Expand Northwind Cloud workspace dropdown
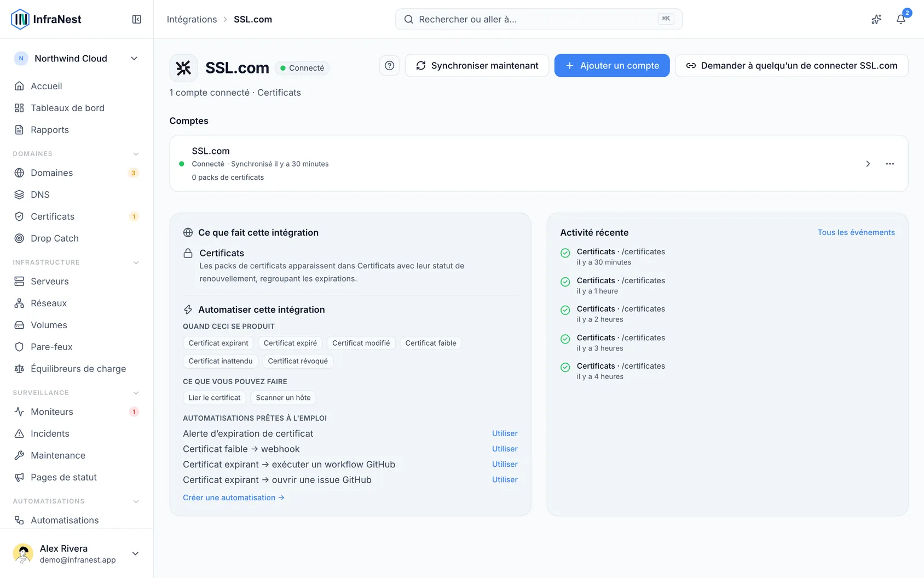The height and width of the screenshot is (578, 924). pos(77,59)
